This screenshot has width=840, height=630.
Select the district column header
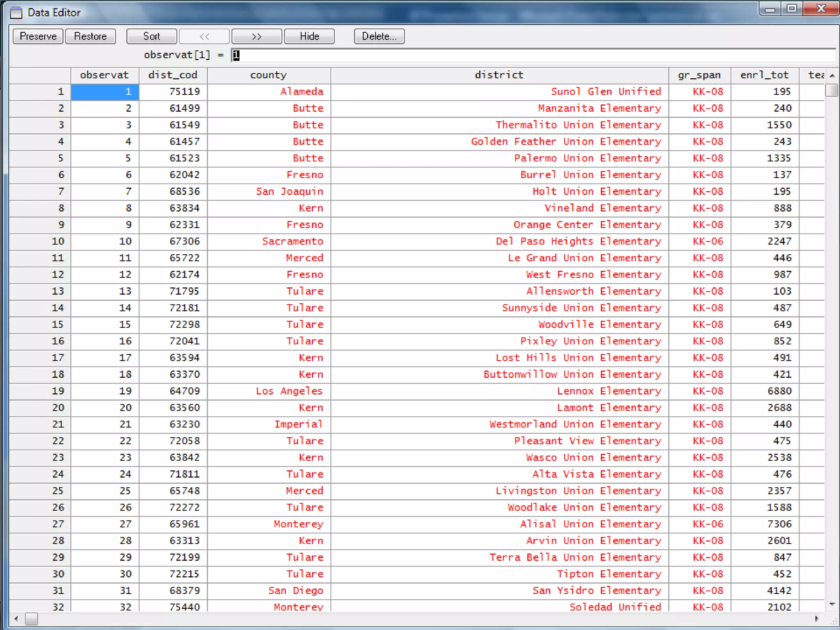[499, 75]
